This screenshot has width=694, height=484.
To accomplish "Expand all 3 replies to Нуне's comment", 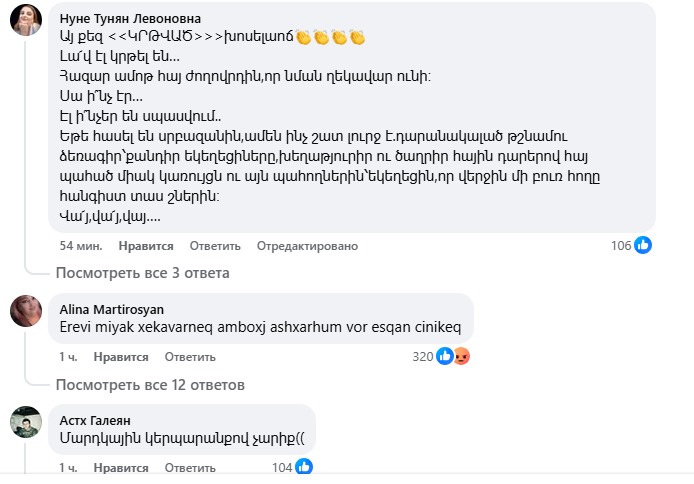I will [x=142, y=273].
